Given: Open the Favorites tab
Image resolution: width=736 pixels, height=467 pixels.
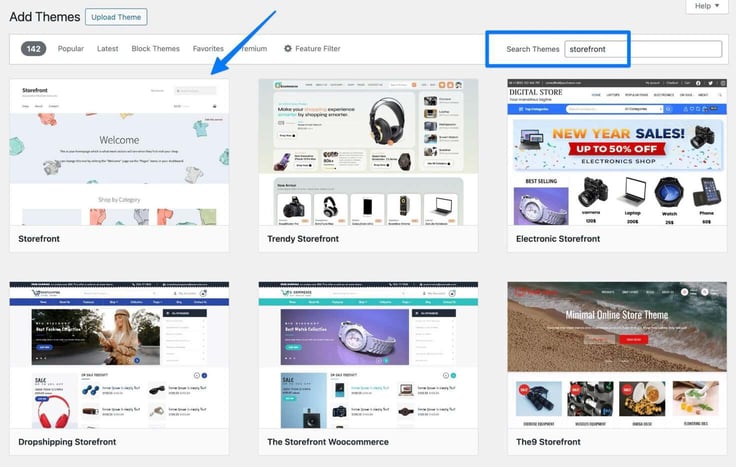Looking at the screenshot, I should click(x=208, y=49).
